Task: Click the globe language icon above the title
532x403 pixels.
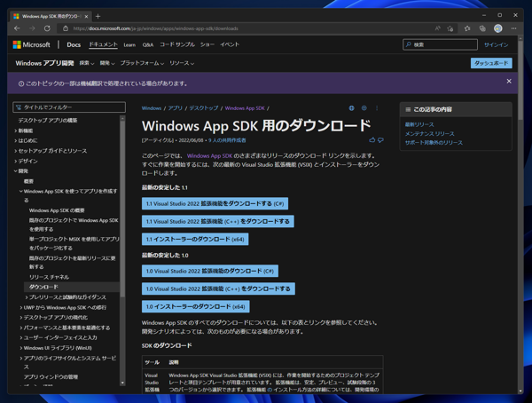Action: pos(351,108)
